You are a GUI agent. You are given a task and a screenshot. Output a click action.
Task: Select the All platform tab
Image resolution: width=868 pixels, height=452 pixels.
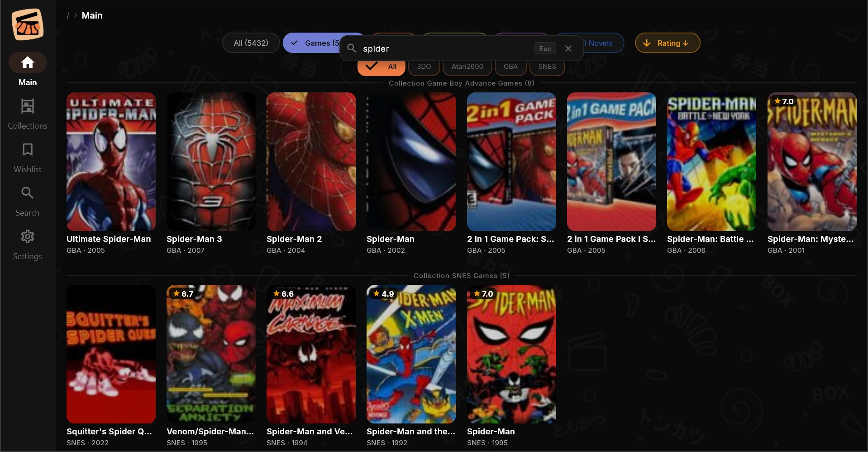[x=381, y=66]
